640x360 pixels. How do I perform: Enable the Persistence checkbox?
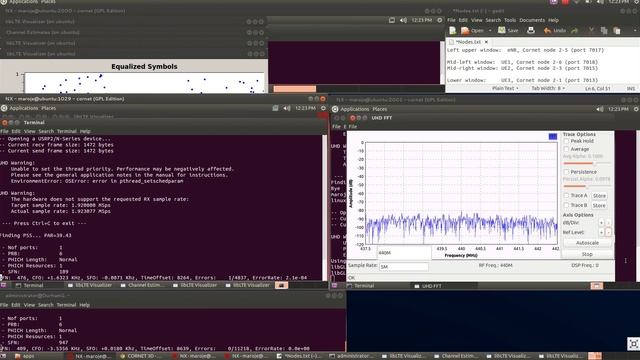click(566, 172)
